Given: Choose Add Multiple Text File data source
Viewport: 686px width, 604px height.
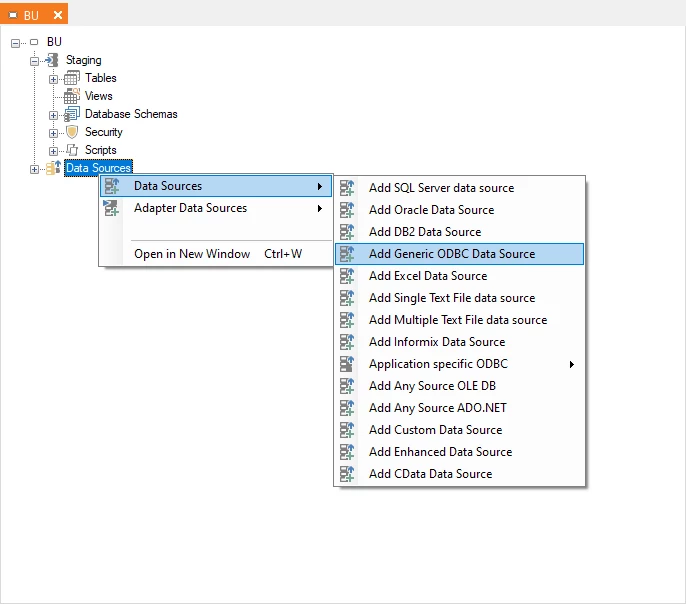Looking at the screenshot, I should (459, 320).
